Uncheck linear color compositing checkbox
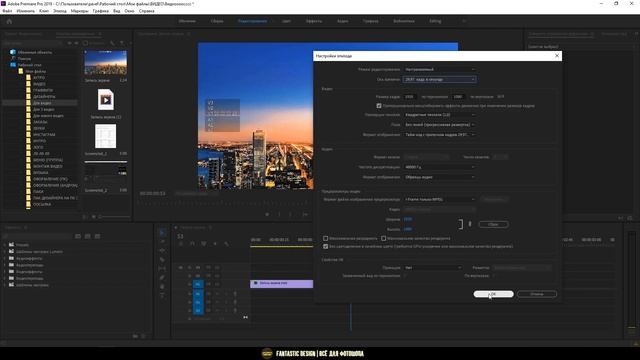Image resolution: width=640 pixels, height=360 pixels. [325, 247]
